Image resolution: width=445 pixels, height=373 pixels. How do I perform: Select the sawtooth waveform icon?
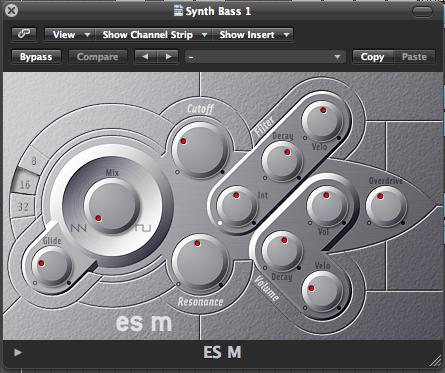click(x=79, y=228)
